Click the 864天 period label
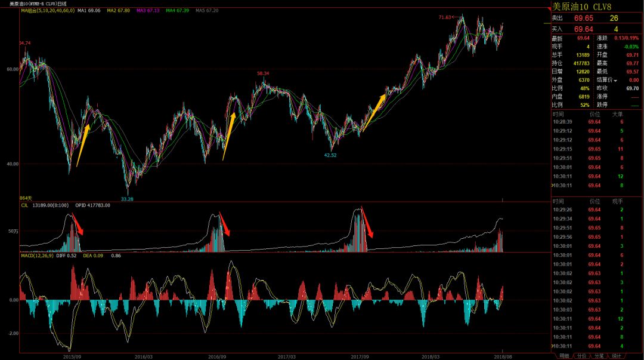Image resolution: width=644 pixels, height=360 pixels. 26,198
